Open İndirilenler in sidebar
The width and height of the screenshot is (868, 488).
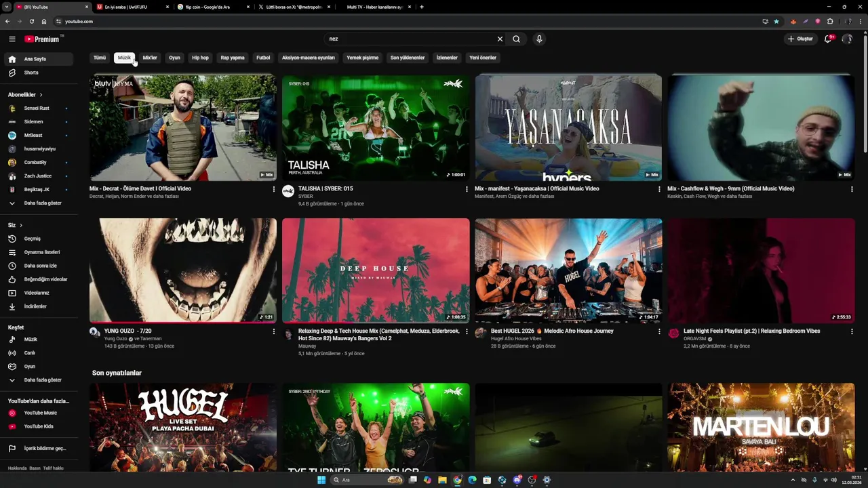38,306
